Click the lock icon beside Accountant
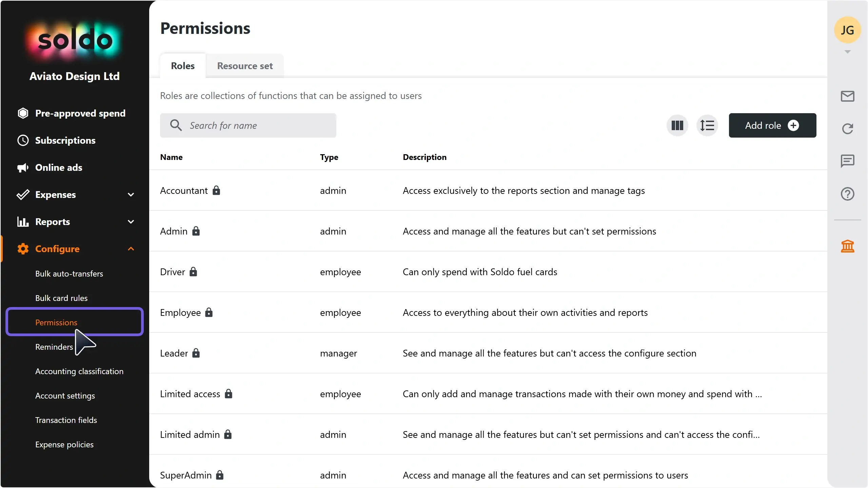868x488 pixels. coord(216,190)
